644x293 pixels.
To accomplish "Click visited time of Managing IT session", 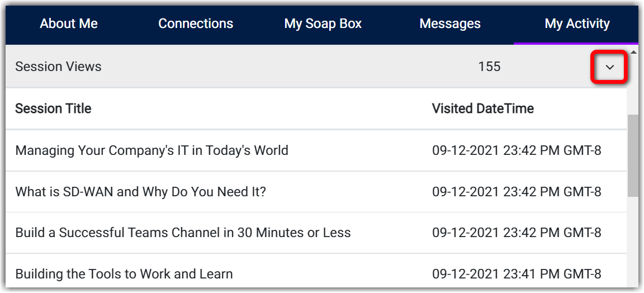I will (516, 150).
